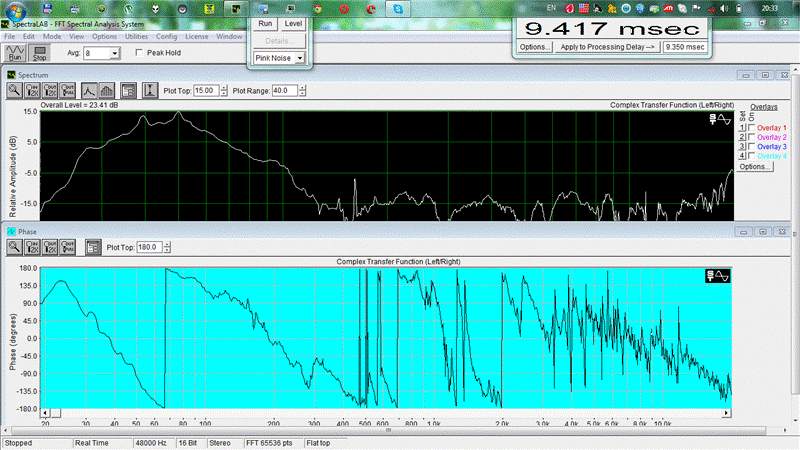Enable Overlay 4 checkbox
The image size is (800, 450).
tap(751, 156)
